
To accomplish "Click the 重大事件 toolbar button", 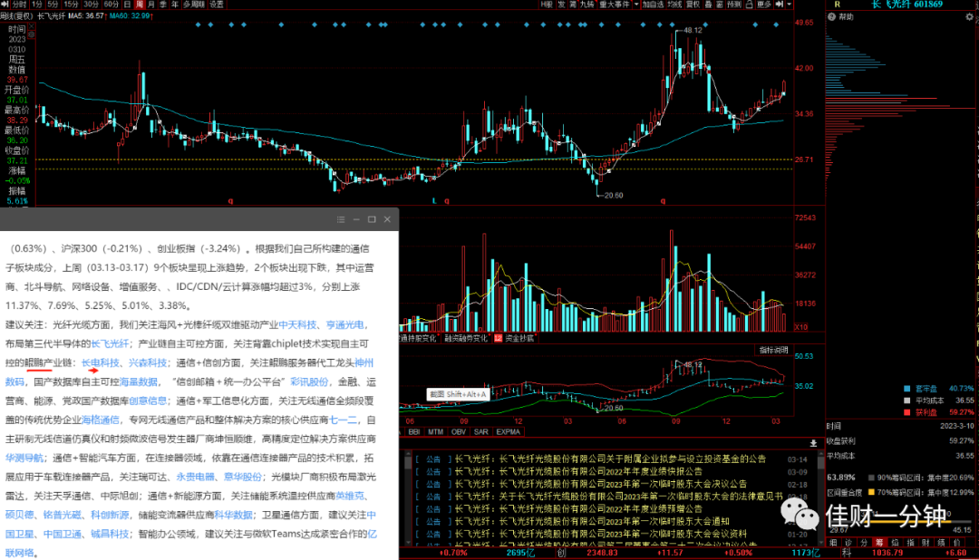I will 615,4.
